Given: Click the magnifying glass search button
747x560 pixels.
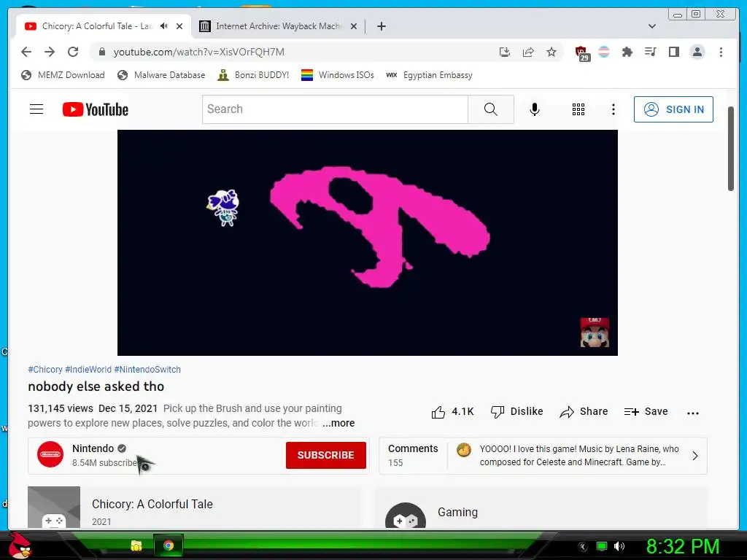Looking at the screenshot, I should (x=491, y=109).
